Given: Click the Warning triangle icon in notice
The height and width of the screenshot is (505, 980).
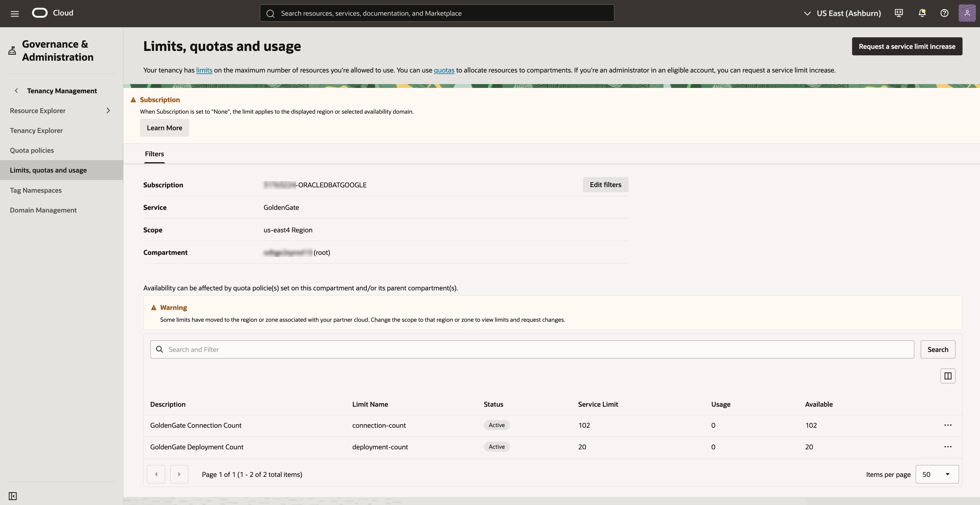Looking at the screenshot, I should [x=154, y=308].
